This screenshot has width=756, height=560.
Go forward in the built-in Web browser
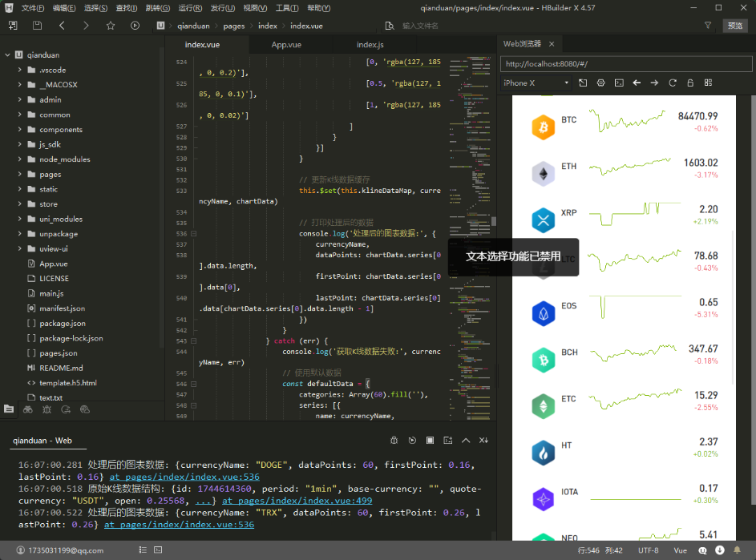(x=654, y=83)
